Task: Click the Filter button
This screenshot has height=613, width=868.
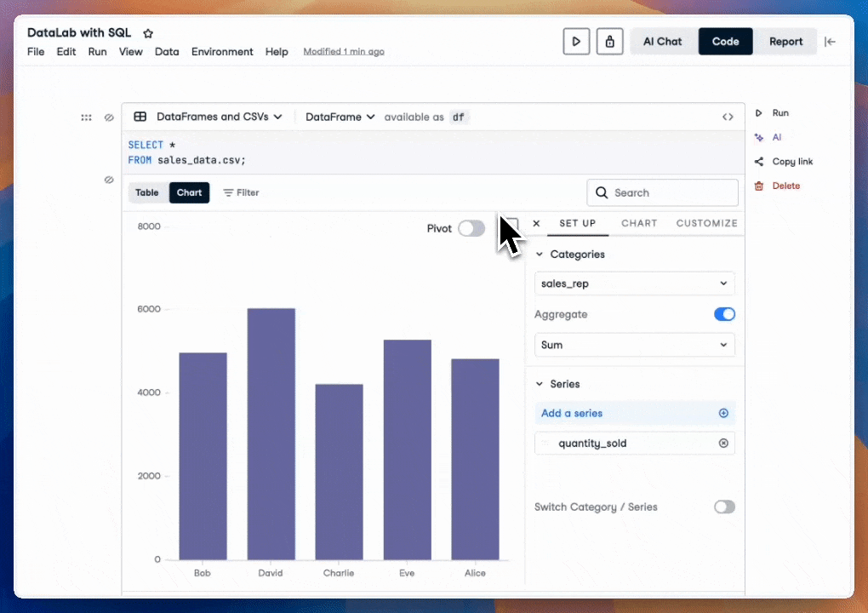Action: [x=241, y=192]
